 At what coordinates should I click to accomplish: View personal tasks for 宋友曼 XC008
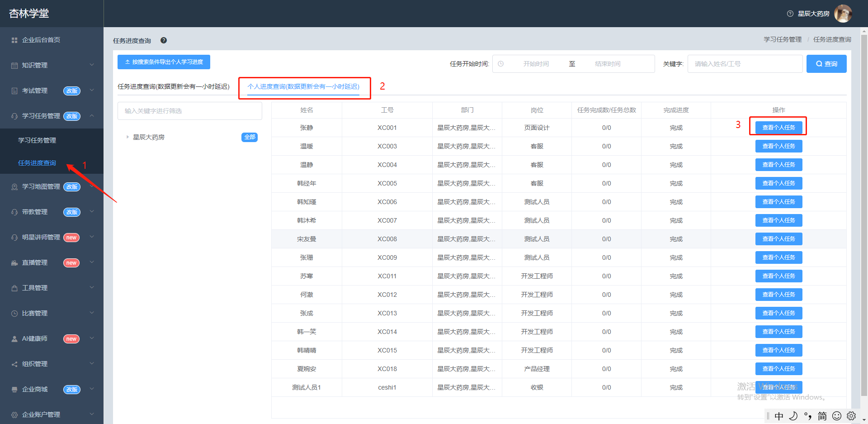click(x=778, y=239)
